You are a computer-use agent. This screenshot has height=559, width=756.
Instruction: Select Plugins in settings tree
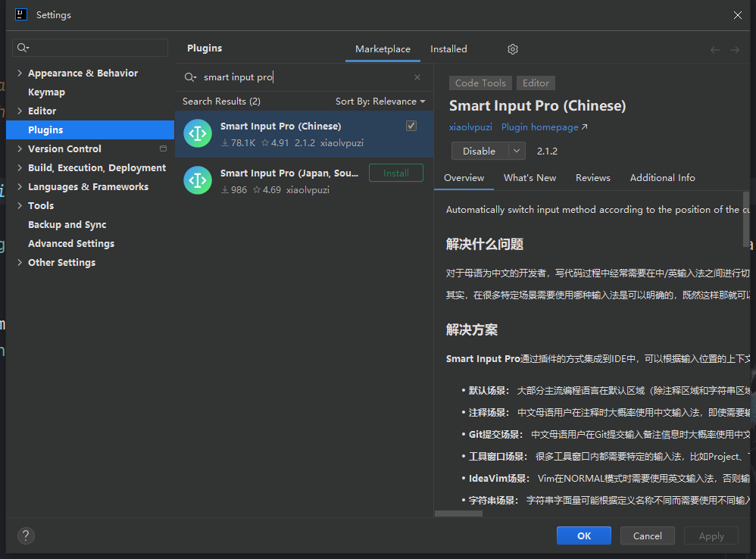click(90, 130)
